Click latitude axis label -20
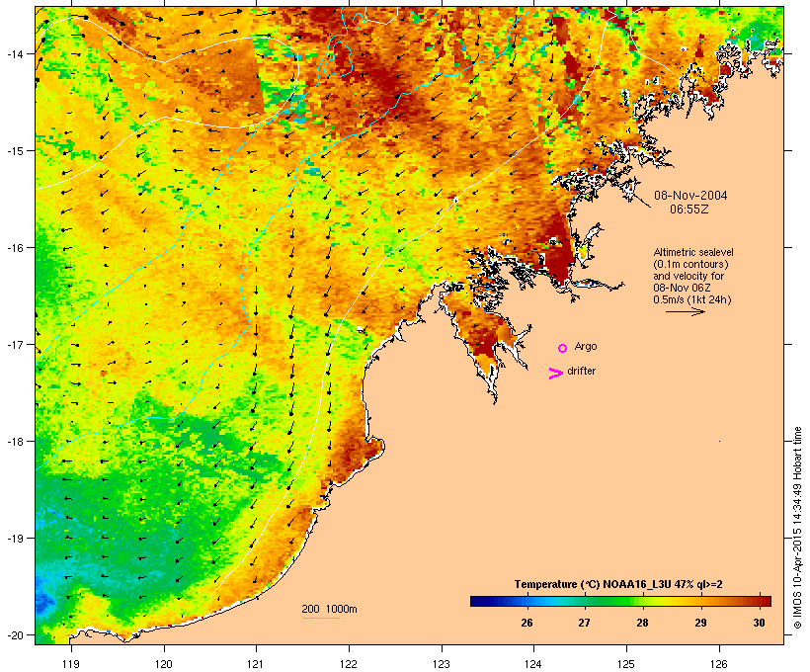The image size is (810, 672). [x=14, y=634]
